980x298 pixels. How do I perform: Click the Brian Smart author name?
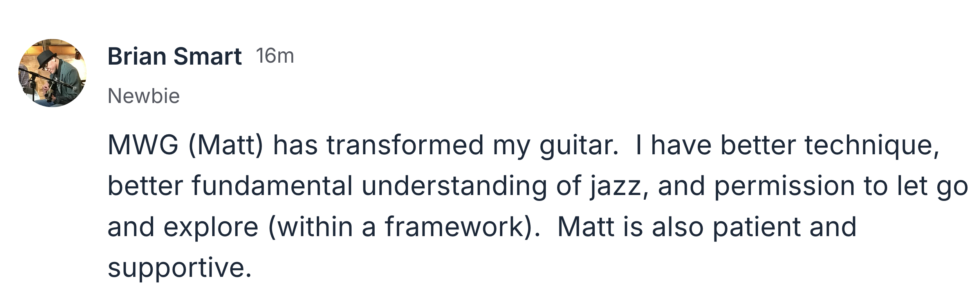[x=175, y=56]
